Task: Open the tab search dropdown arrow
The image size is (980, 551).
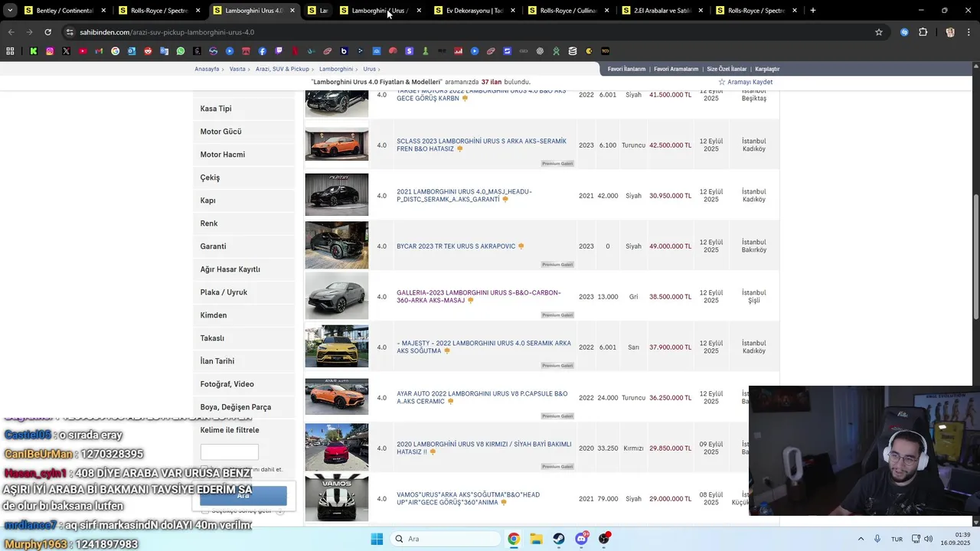Action: click(10, 11)
